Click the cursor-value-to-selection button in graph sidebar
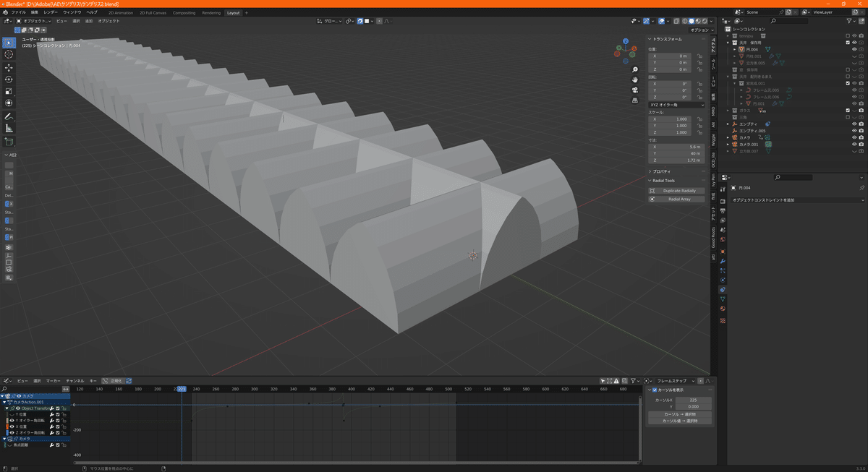The width and height of the screenshot is (868, 472). click(681, 421)
